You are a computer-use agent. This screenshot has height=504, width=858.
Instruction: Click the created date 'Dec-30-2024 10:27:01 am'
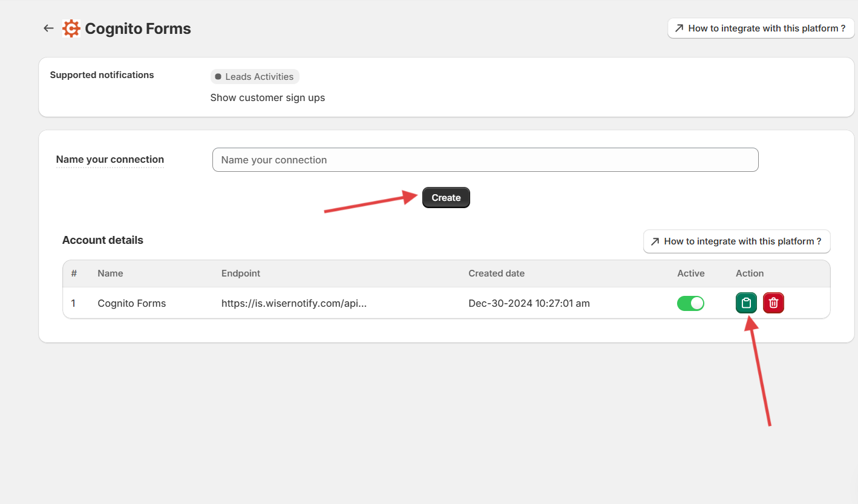click(529, 303)
